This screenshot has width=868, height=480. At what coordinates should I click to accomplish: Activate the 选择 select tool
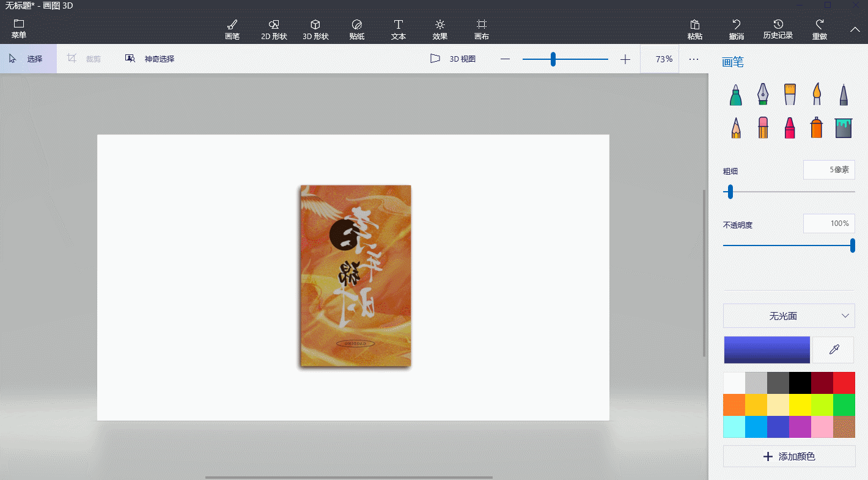click(x=28, y=59)
